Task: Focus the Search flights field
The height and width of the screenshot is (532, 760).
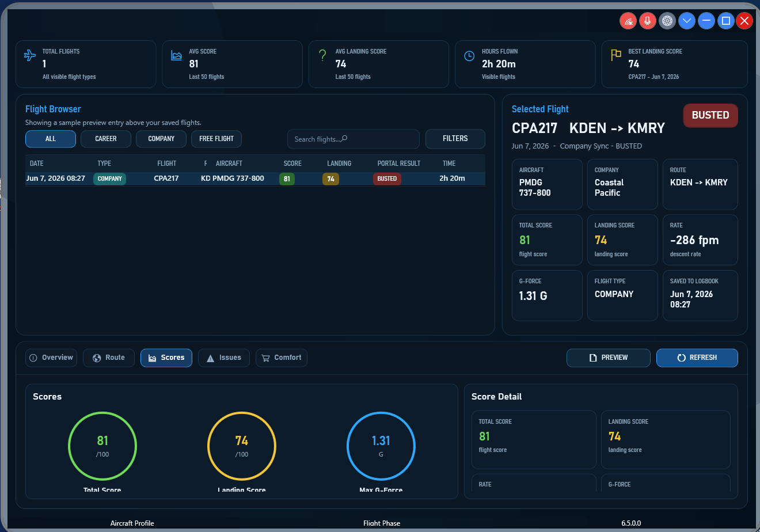Action: [354, 139]
